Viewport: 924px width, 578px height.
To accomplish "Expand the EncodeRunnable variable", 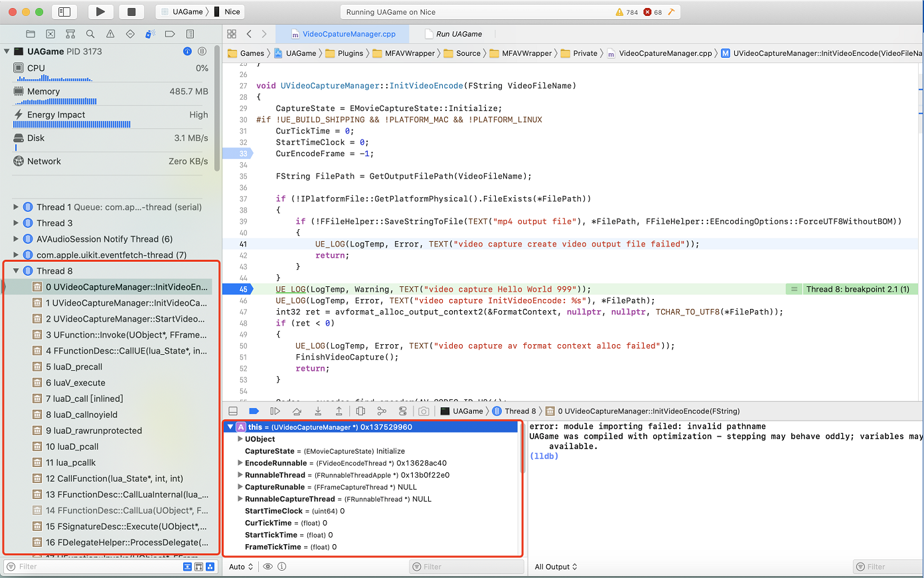I will coord(240,463).
